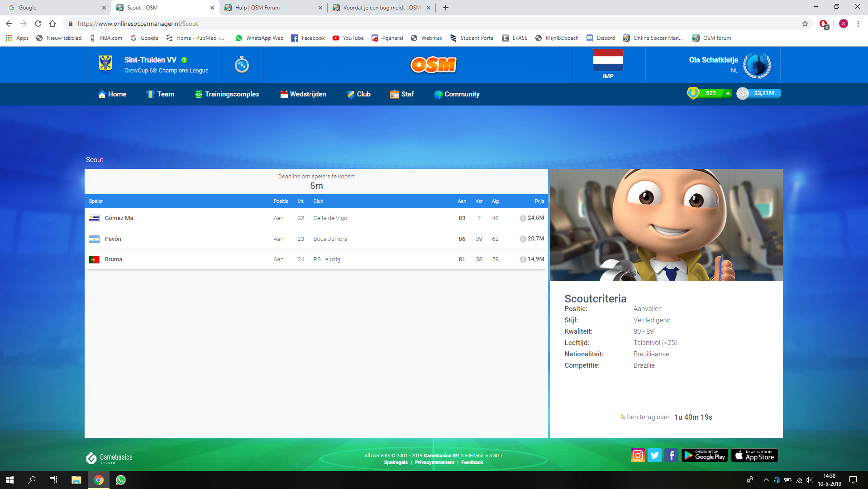Open the OSM logo home link

(433, 65)
